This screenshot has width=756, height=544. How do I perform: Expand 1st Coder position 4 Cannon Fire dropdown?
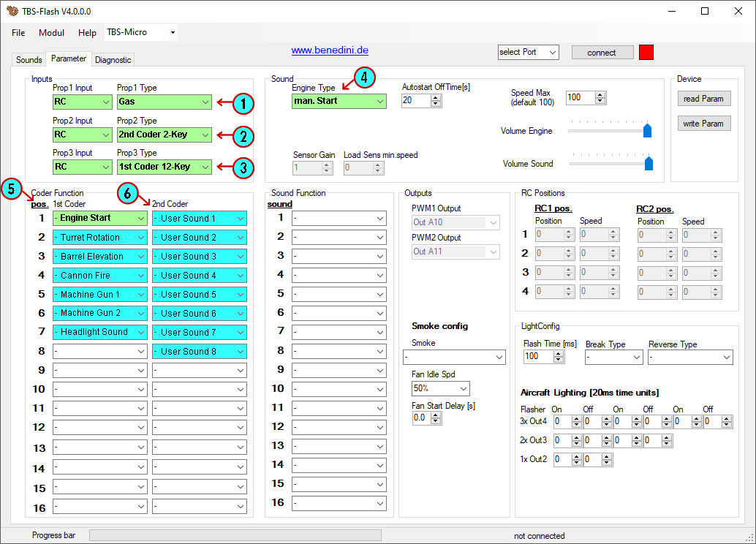click(140, 276)
